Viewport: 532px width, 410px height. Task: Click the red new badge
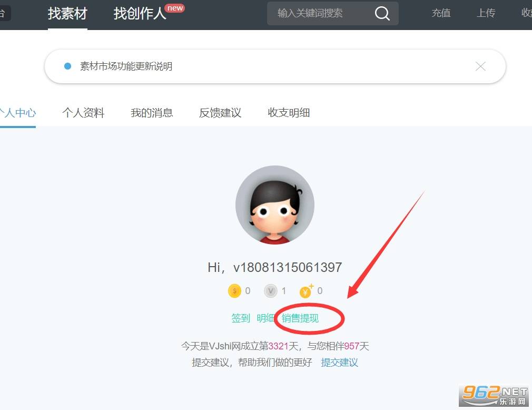(x=175, y=8)
